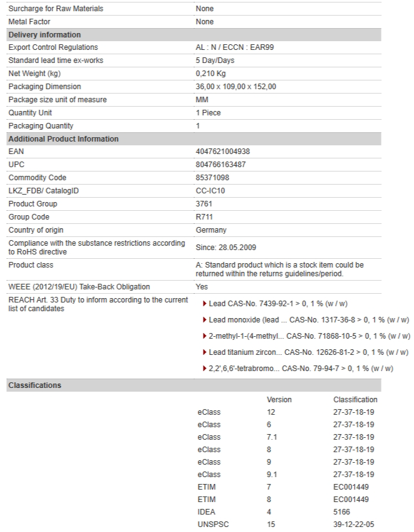414x532 pixels.
Task: Select the Standard lead time ex-works label
Action: [x=56, y=60]
